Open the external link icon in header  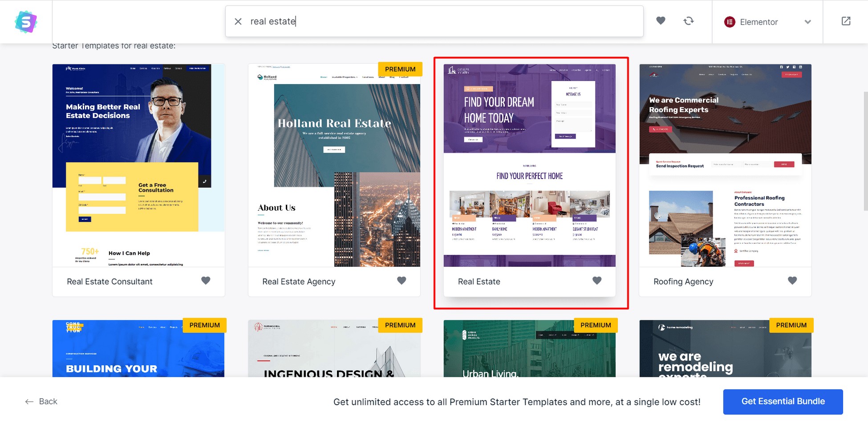click(846, 21)
